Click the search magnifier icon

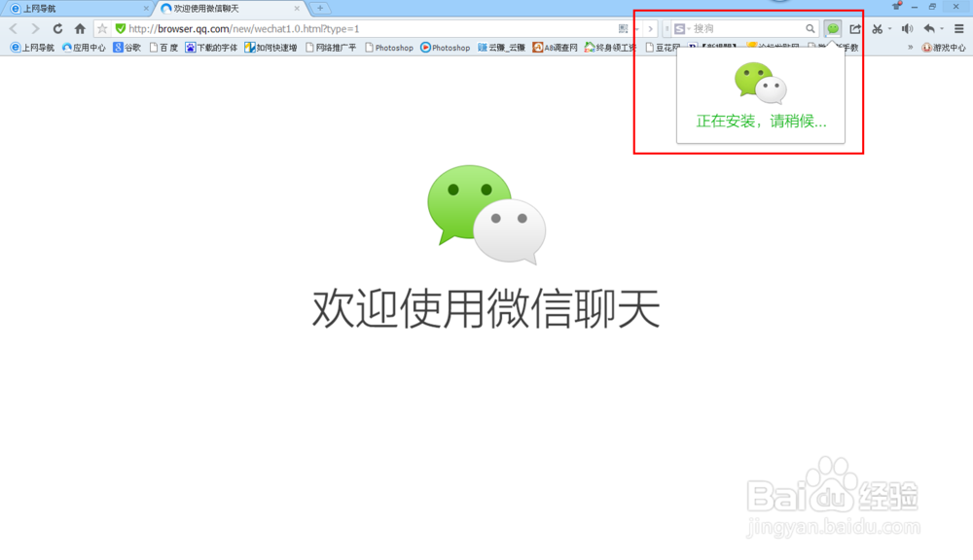pyautogui.click(x=810, y=28)
